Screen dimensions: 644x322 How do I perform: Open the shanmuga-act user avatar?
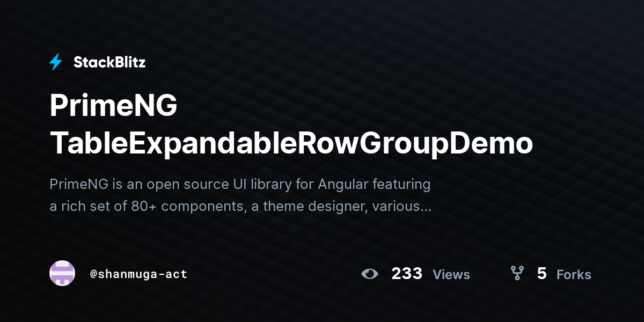[x=62, y=273]
